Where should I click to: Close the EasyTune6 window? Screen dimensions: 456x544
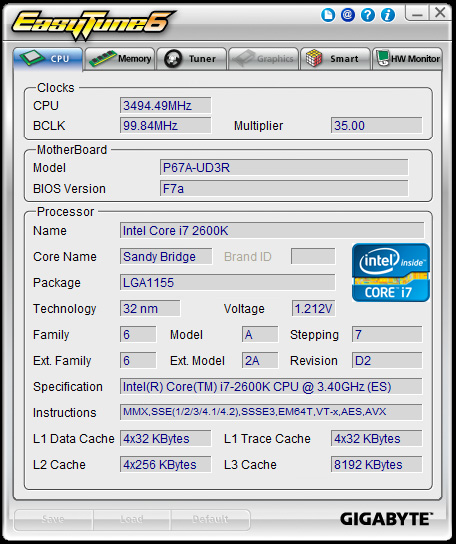(x=440, y=13)
